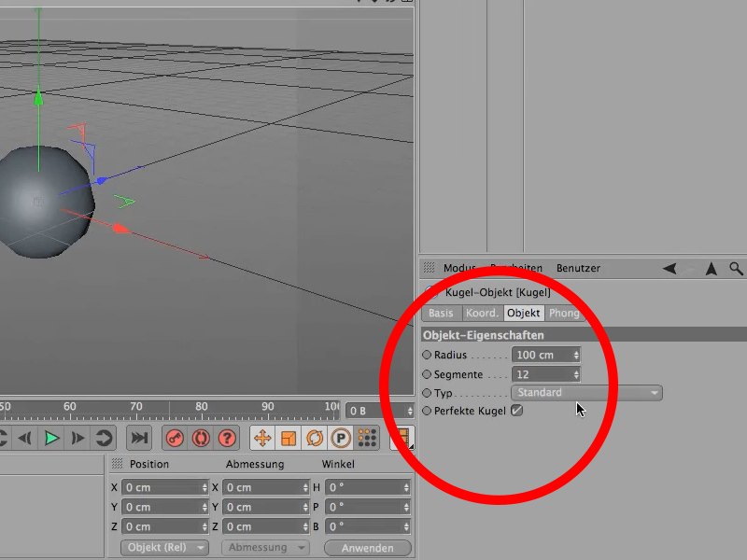Select sphere object in viewport
The width and height of the screenshot is (747, 560).
click(x=45, y=203)
